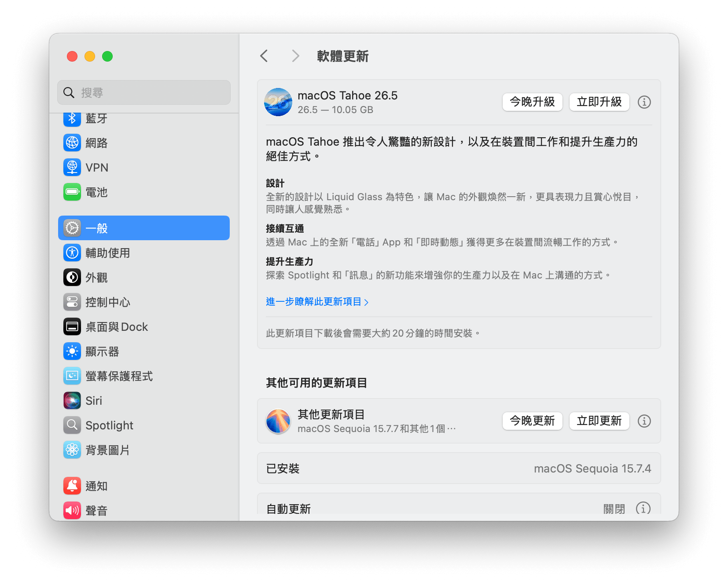Click the 已安裝 row label
Viewport: 728px width, 586px height.
tap(283, 469)
